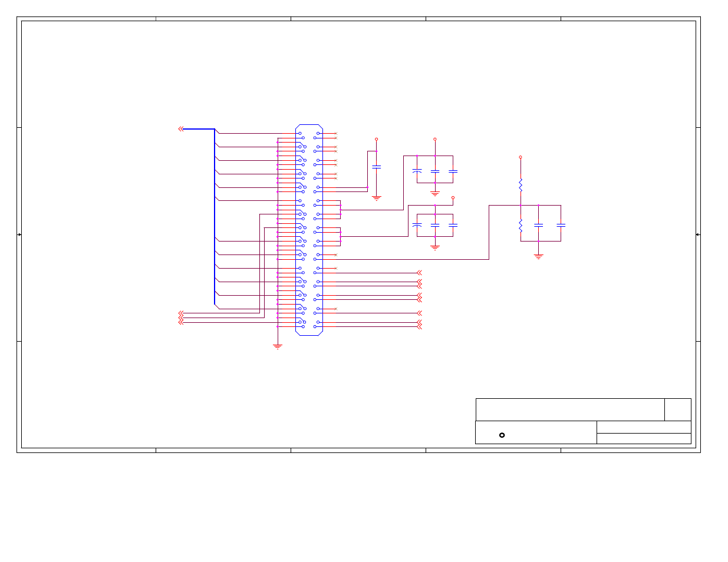Click the off-page connector at the blue bus end

[x=181, y=129]
